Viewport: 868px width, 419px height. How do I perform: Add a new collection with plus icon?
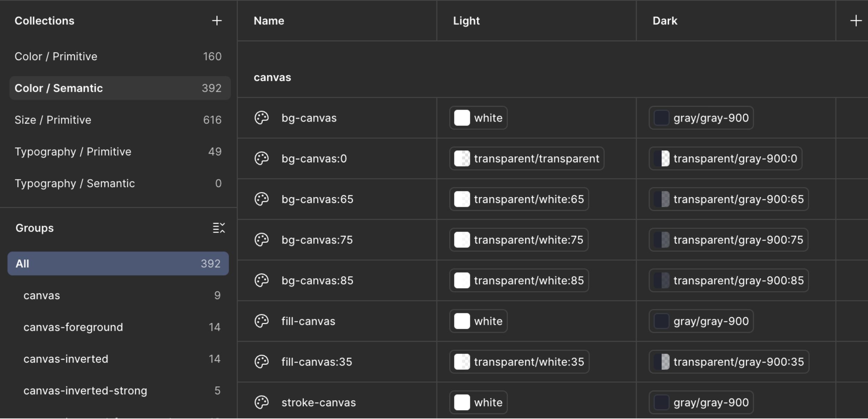click(x=217, y=21)
